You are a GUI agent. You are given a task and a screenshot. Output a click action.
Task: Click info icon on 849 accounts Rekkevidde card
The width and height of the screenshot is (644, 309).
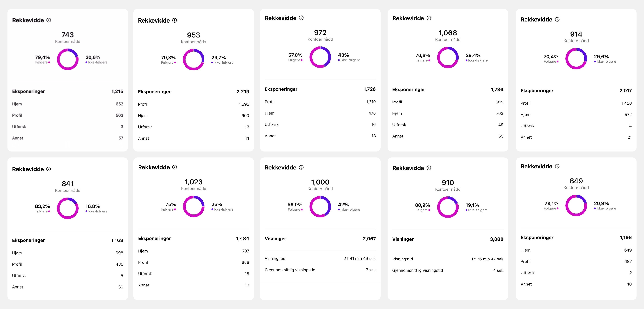(557, 166)
